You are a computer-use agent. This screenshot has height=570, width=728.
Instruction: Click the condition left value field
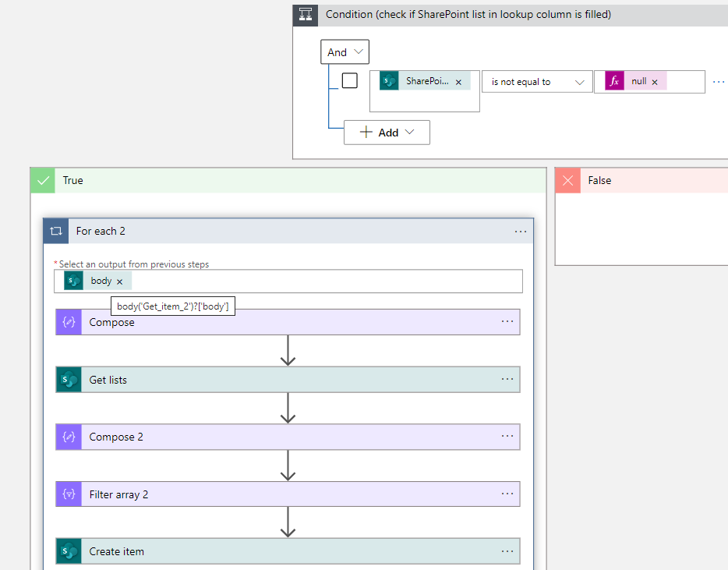(424, 91)
